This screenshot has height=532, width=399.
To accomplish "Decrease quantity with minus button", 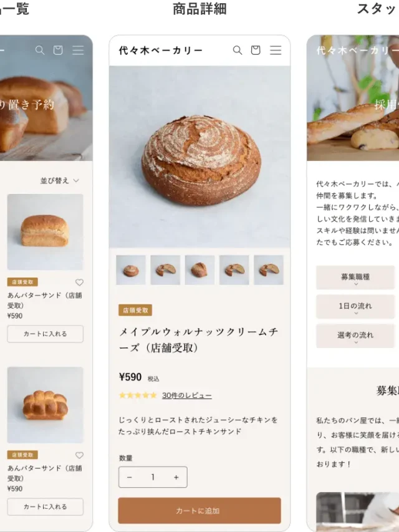I will pos(129,477).
